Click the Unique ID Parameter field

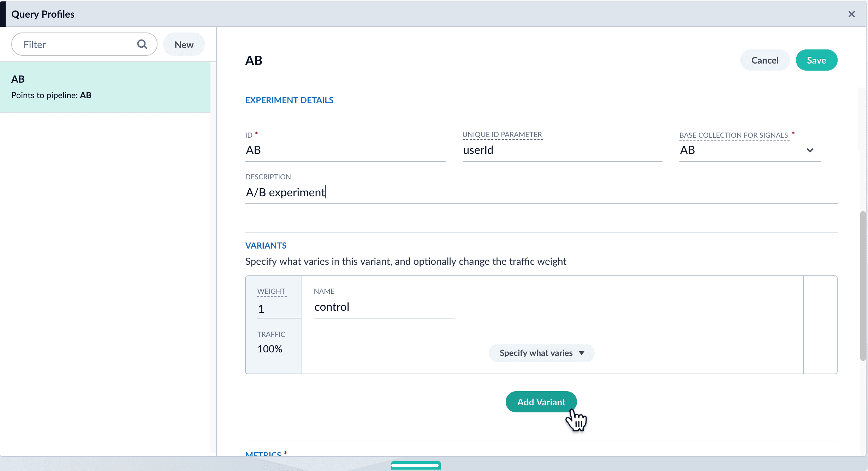[561, 150]
